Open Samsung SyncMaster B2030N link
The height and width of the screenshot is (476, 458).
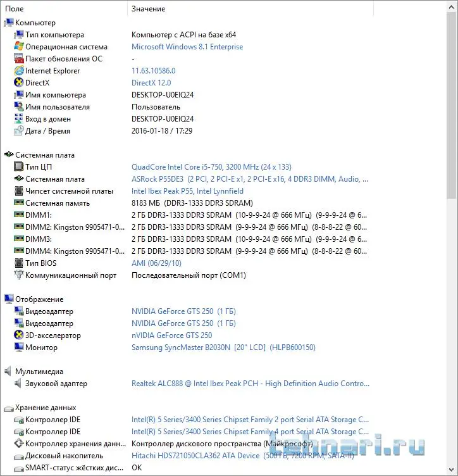pyautogui.click(x=223, y=348)
